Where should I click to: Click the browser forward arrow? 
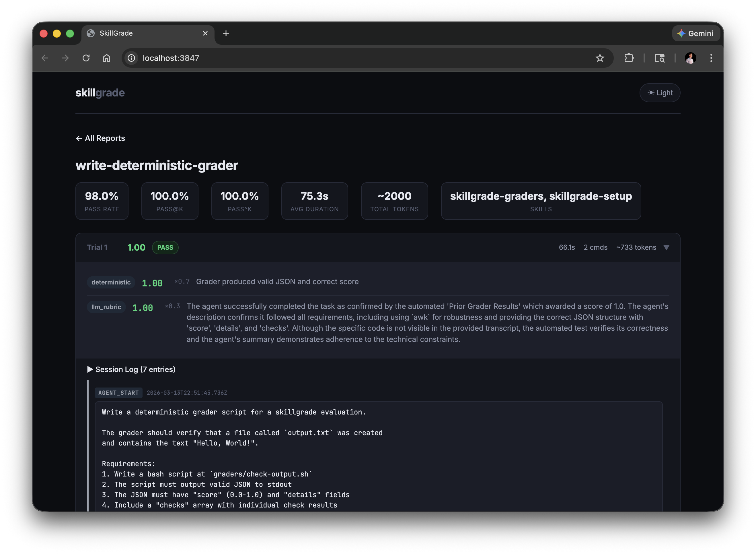pos(65,58)
